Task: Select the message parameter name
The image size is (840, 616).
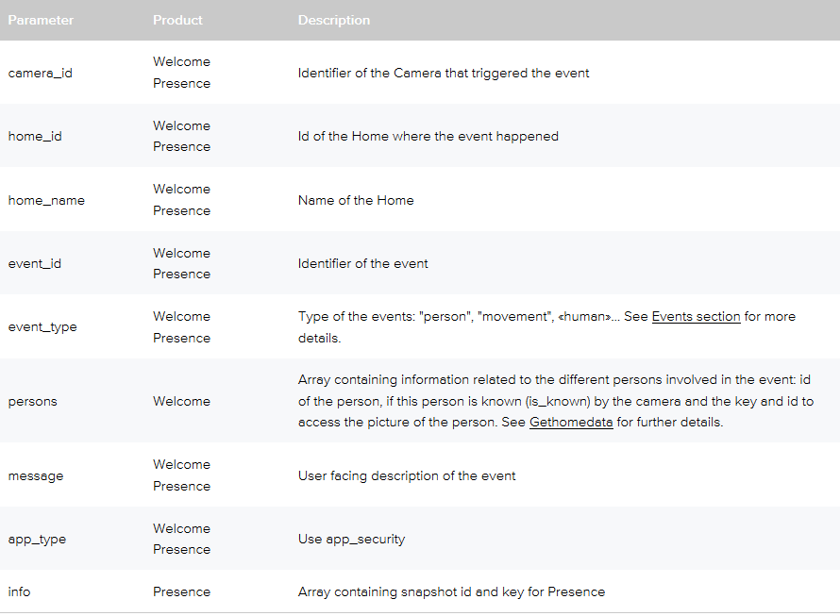Action: click(x=35, y=476)
